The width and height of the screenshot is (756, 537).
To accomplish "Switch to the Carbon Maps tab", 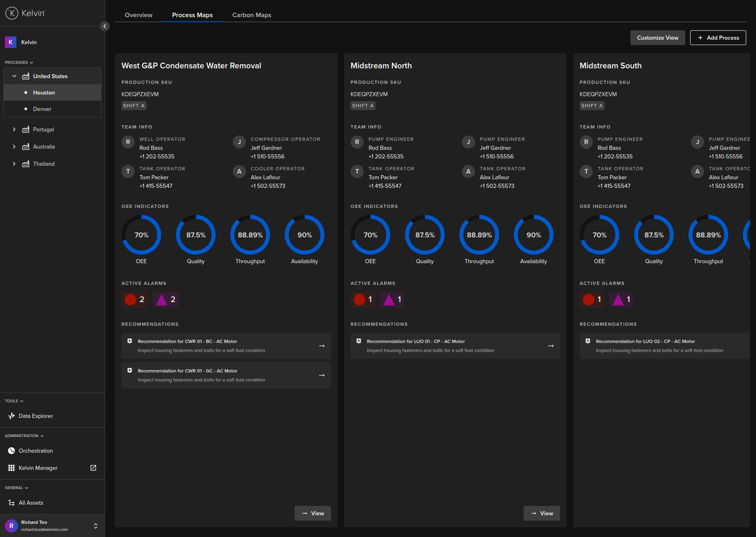I will 252,15.
